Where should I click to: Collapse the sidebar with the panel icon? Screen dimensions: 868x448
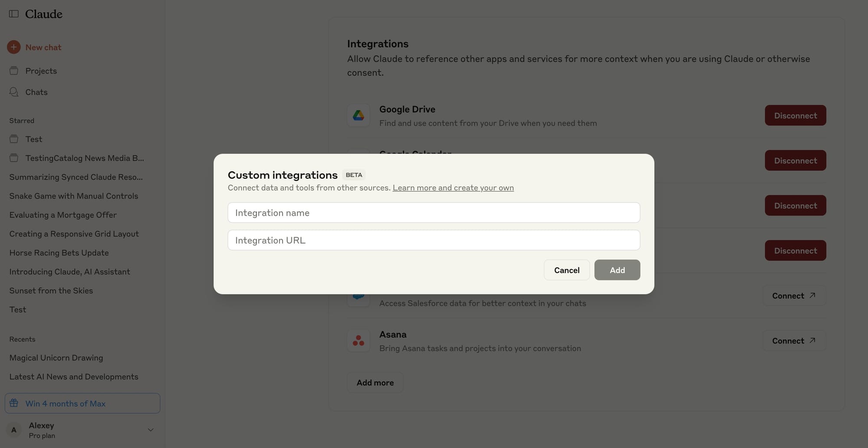click(14, 14)
